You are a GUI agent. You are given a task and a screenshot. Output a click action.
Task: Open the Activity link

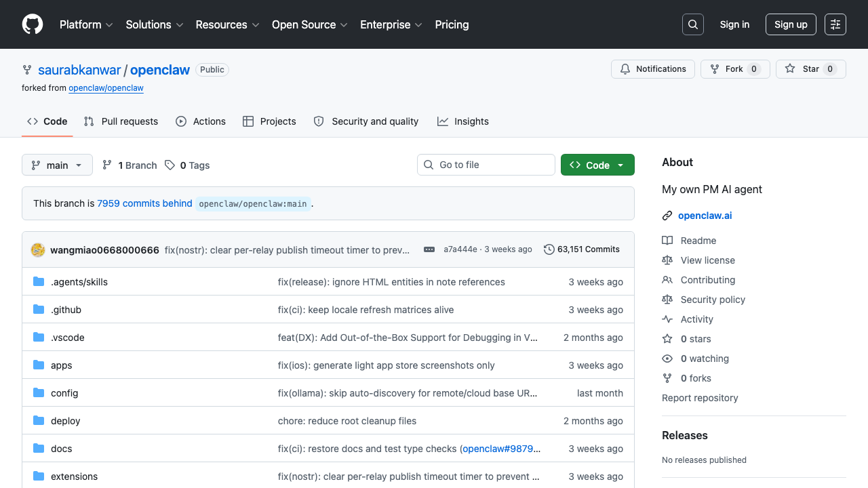(x=697, y=319)
